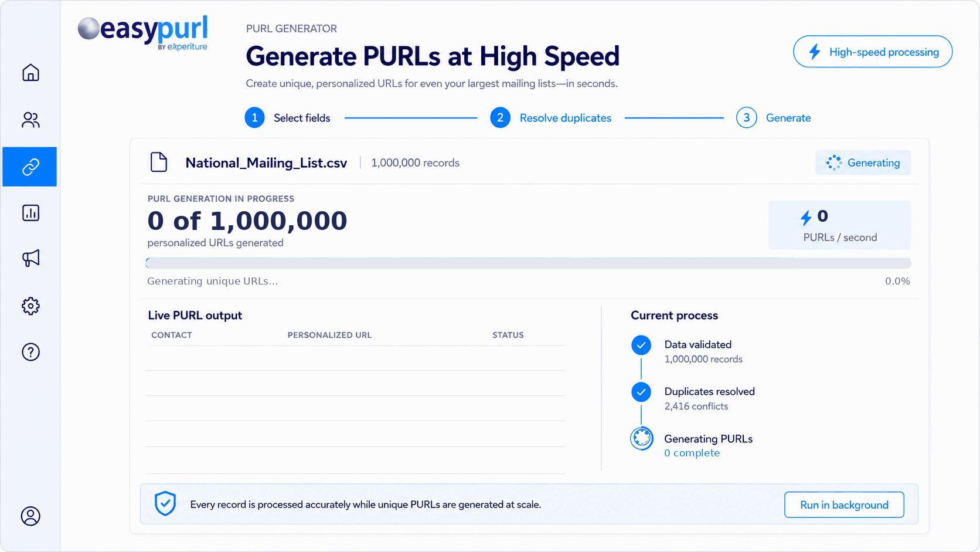Click the lightning bolt in PURLs per second box
Image resolution: width=980 pixels, height=552 pixels.
coord(807,218)
